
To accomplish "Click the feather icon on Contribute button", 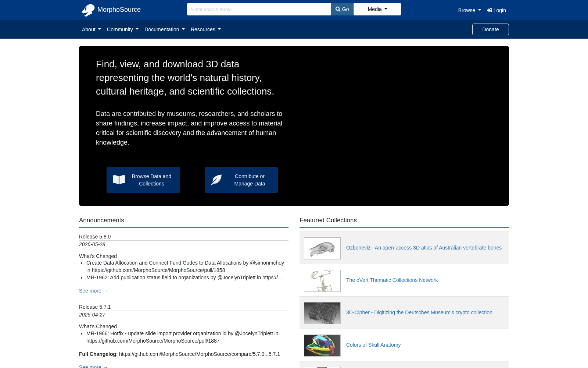I will pos(216,180).
